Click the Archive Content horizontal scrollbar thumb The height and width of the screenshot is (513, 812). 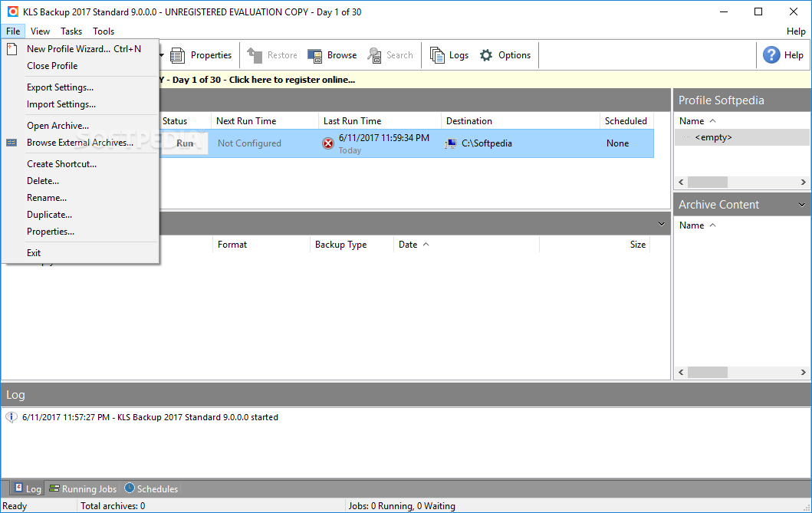(708, 372)
